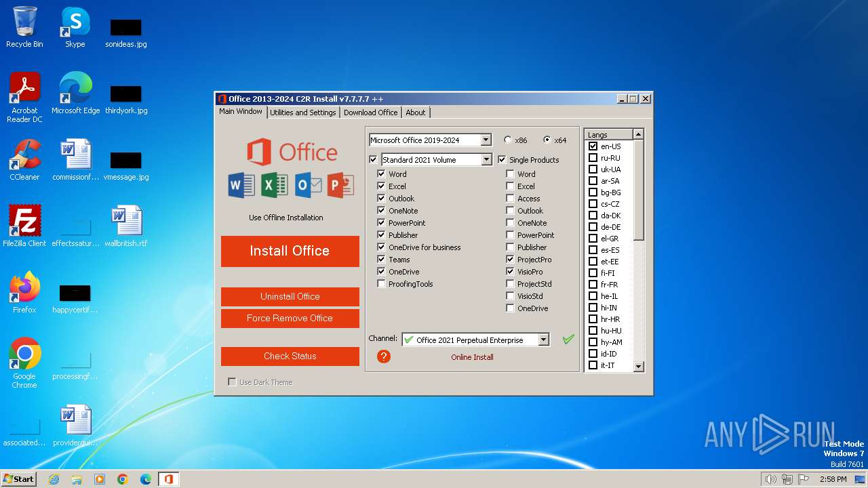The width and height of the screenshot is (868, 488).
Task: Select the x86 architecture radio
Action: tap(508, 140)
